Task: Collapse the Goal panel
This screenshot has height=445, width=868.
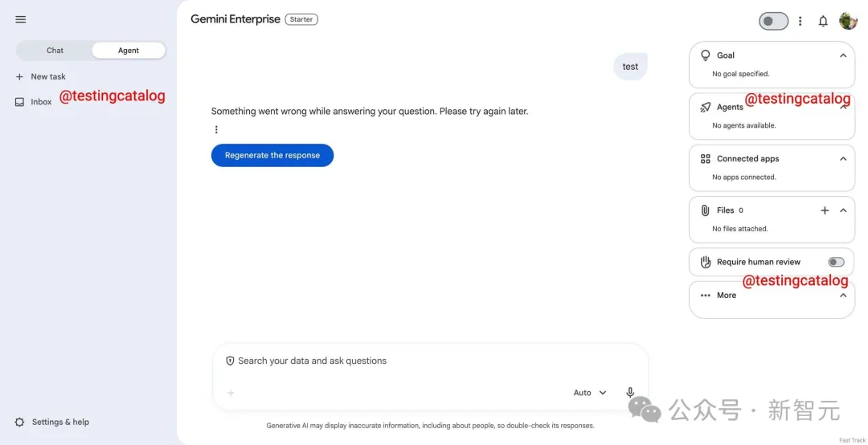Action: click(x=843, y=55)
